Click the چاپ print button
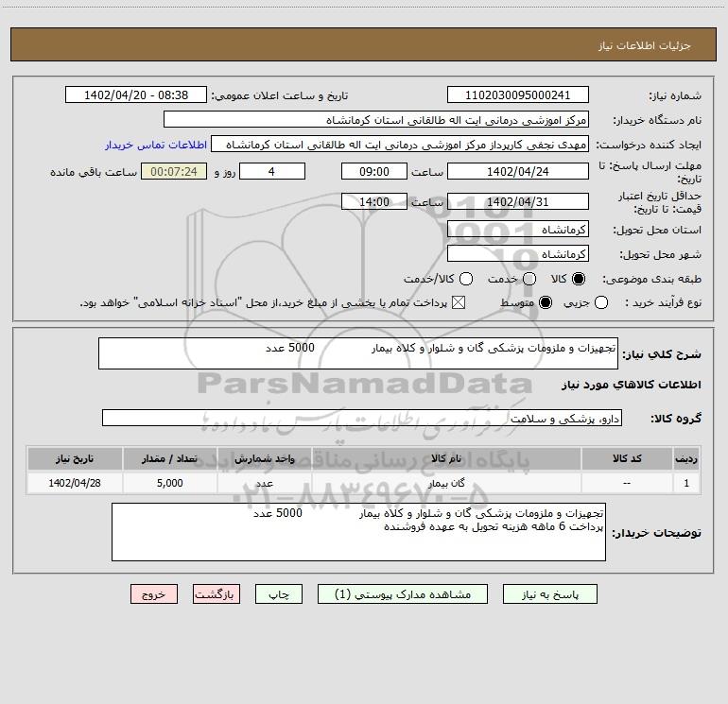This screenshot has width=728, height=704. click(279, 594)
